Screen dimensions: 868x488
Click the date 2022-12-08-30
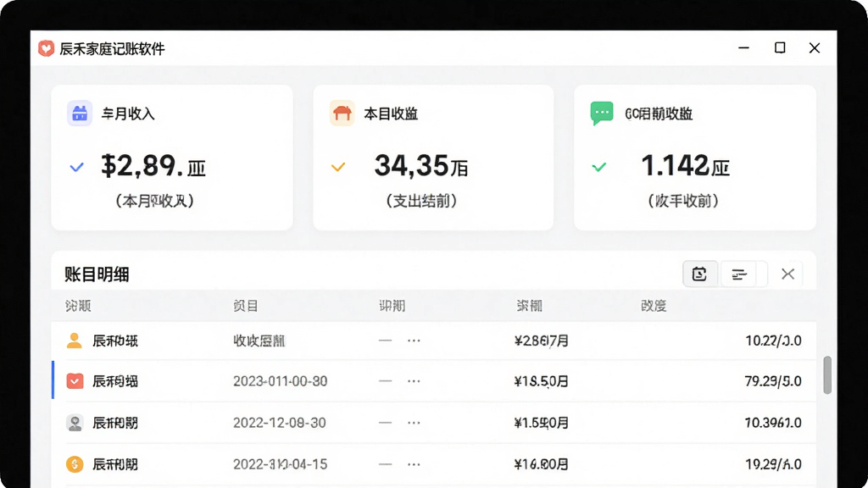tap(280, 423)
